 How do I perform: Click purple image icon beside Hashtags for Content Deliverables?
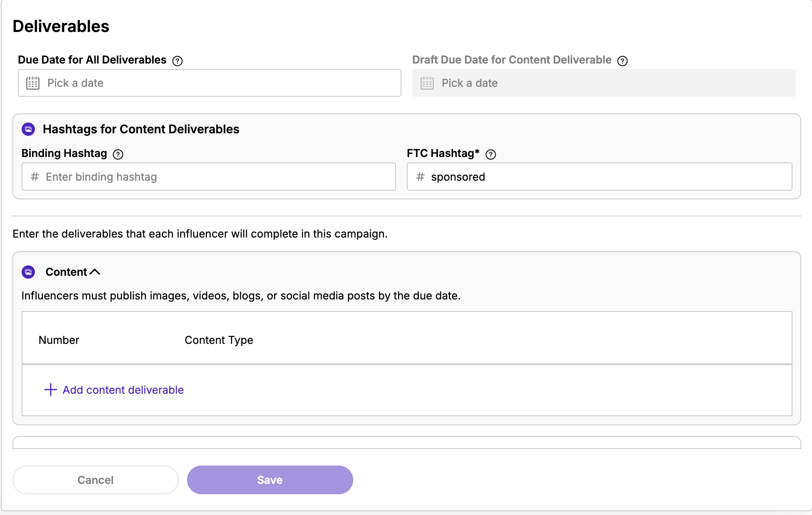click(28, 129)
